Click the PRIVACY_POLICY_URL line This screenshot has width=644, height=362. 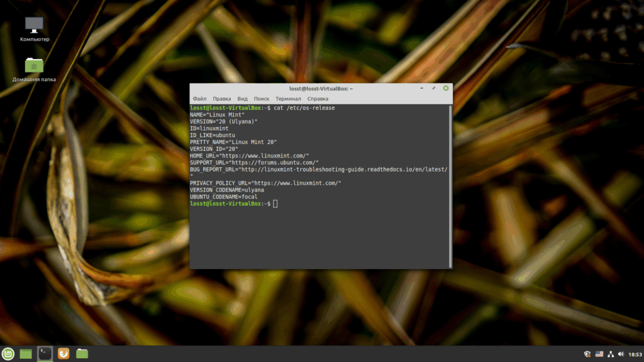(x=265, y=183)
